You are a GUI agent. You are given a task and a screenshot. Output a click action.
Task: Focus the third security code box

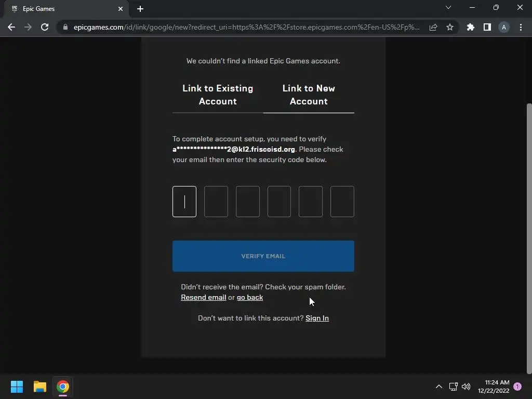tap(248, 202)
